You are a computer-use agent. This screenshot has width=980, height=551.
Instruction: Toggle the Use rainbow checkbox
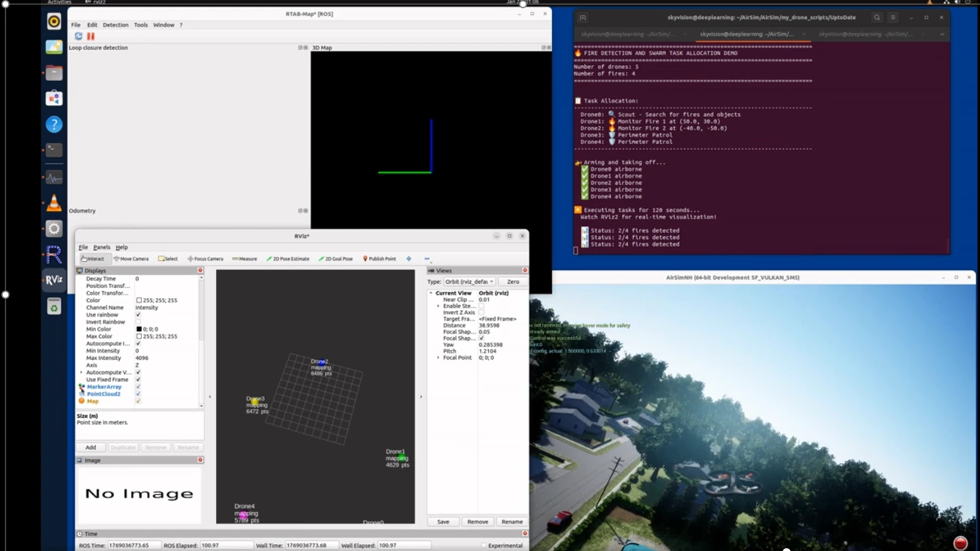pyautogui.click(x=138, y=315)
